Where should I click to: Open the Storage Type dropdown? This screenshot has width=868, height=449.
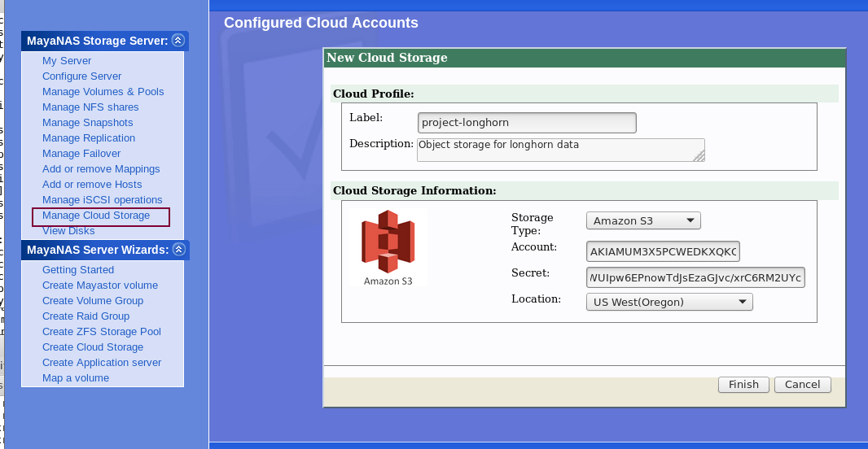(x=643, y=220)
